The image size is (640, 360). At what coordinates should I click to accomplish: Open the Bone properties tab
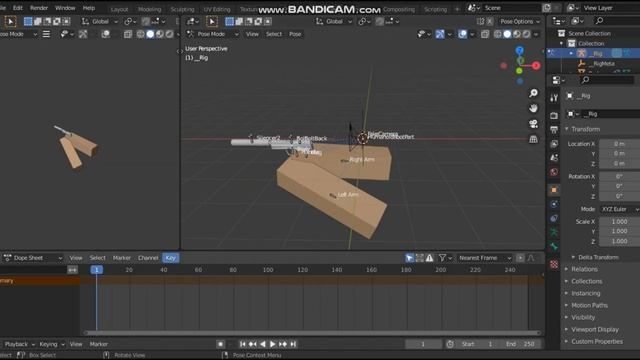(x=554, y=247)
